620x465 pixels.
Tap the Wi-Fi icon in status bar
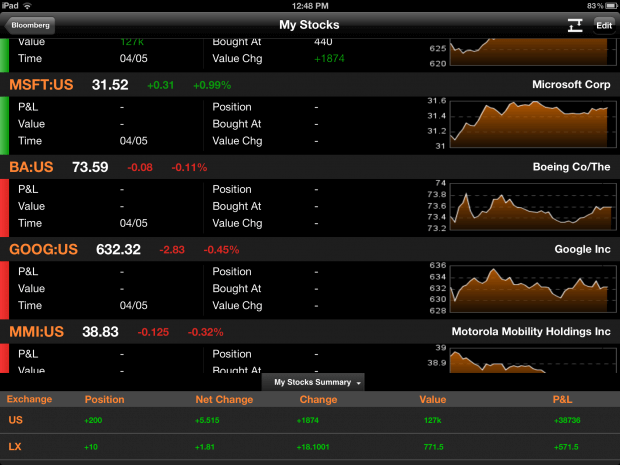click(x=27, y=6)
